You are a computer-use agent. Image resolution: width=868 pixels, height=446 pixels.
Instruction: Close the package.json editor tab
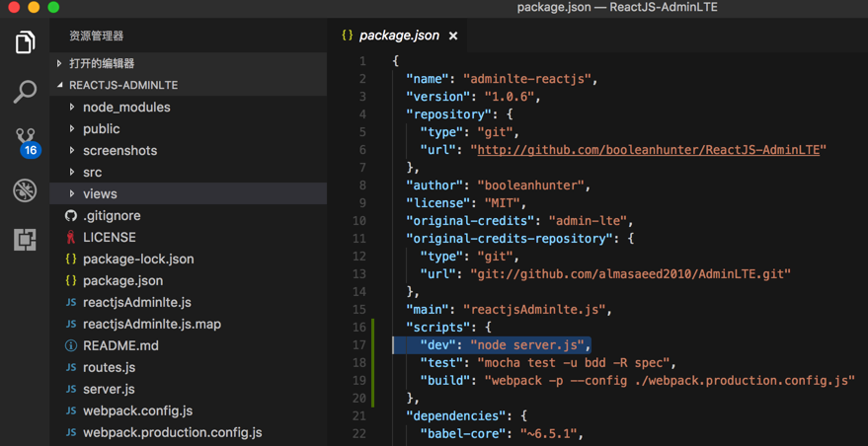click(453, 36)
